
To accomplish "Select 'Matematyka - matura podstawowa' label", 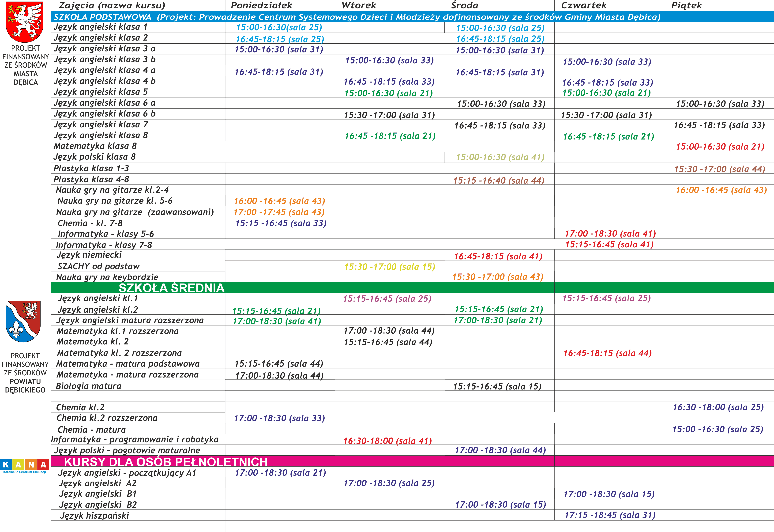I will point(128,364).
